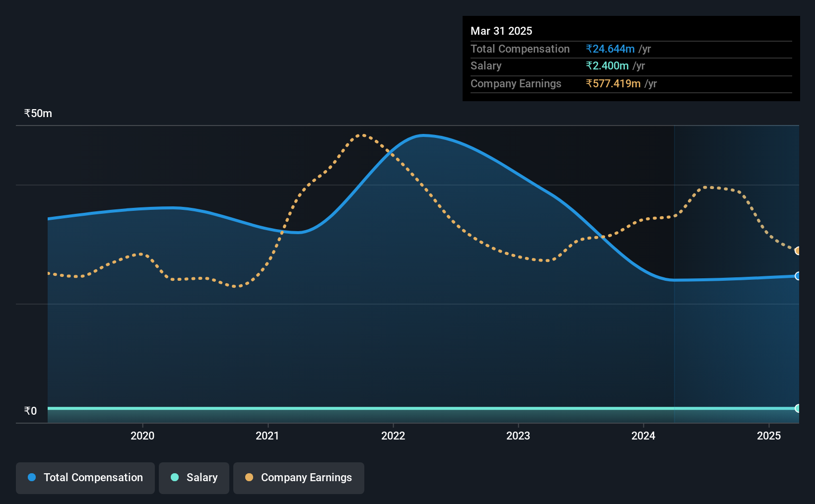Click the 2021 x-axis label
This screenshot has height=504, width=815.
pyautogui.click(x=268, y=436)
